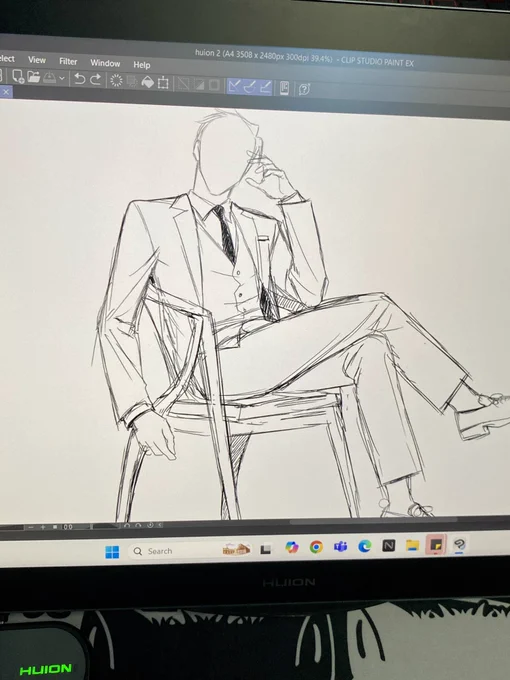This screenshot has width=510, height=680.
Task: Click the Fill bucket icon
Action: click(x=147, y=82)
